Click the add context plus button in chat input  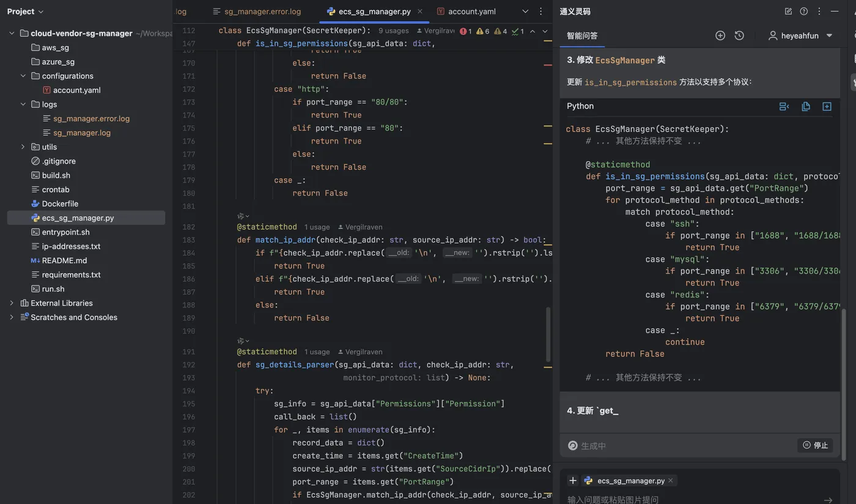[572, 481]
